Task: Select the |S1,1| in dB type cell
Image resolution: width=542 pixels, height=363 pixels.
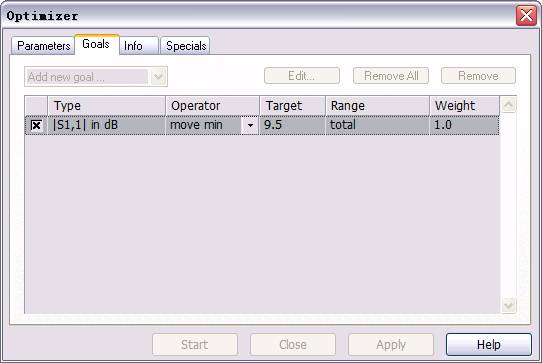Action: [106, 125]
